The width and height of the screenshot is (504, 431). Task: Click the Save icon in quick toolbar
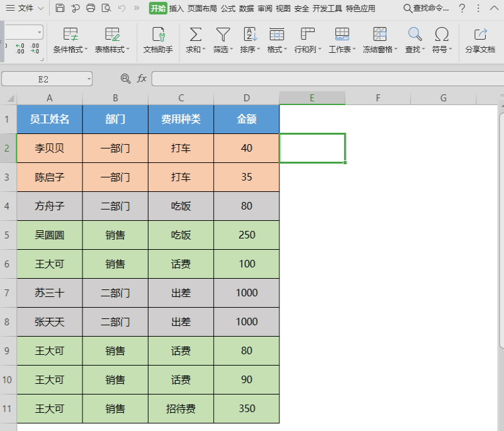tap(60, 8)
